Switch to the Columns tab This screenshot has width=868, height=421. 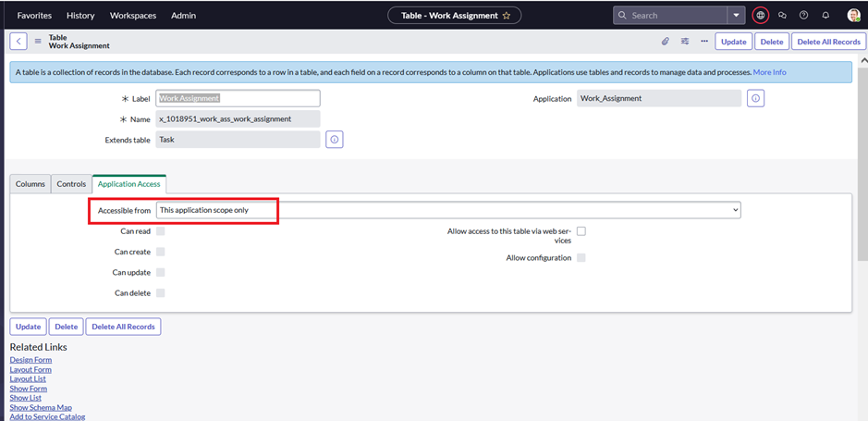click(x=31, y=184)
